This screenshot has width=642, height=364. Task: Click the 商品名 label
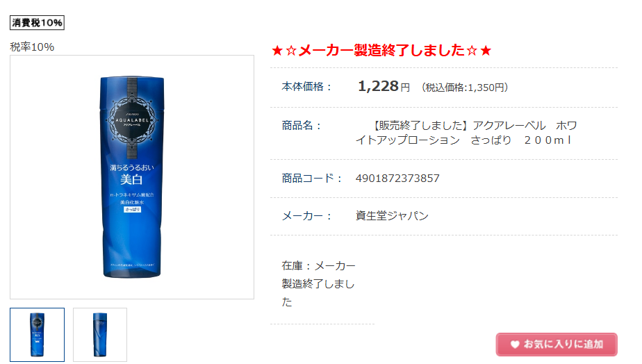pos(302,126)
